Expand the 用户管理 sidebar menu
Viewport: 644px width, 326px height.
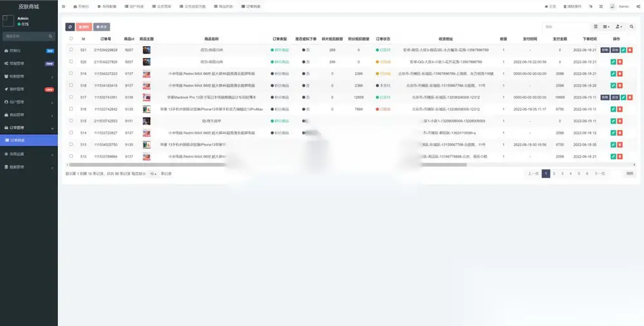pyautogui.click(x=29, y=102)
